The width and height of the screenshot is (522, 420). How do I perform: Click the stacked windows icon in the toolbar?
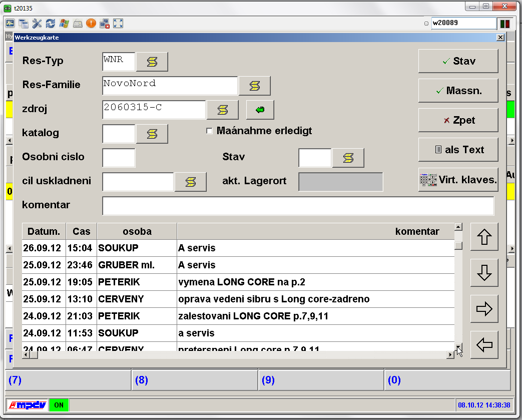pos(24,24)
